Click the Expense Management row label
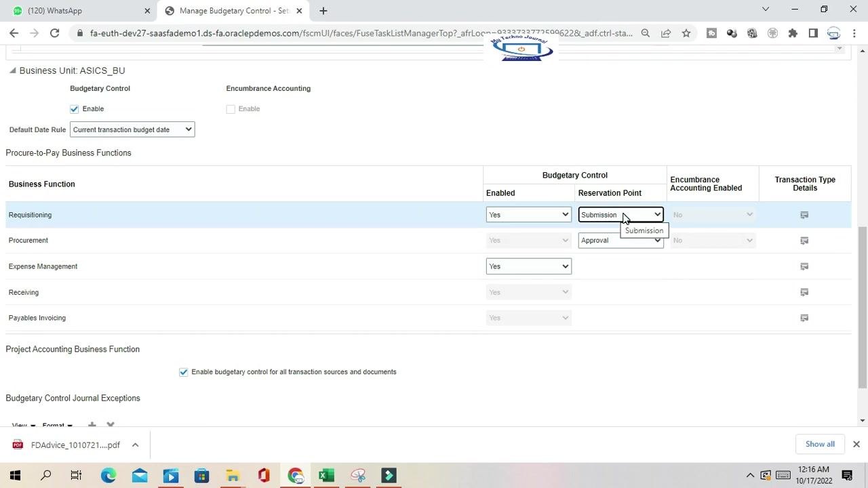 click(x=43, y=266)
